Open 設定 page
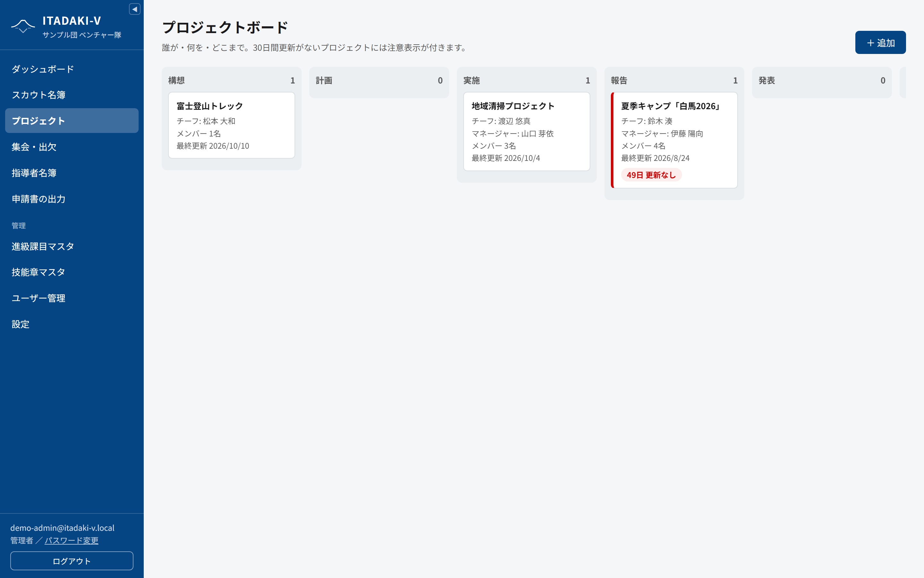This screenshot has height=578, width=924. tap(72, 324)
